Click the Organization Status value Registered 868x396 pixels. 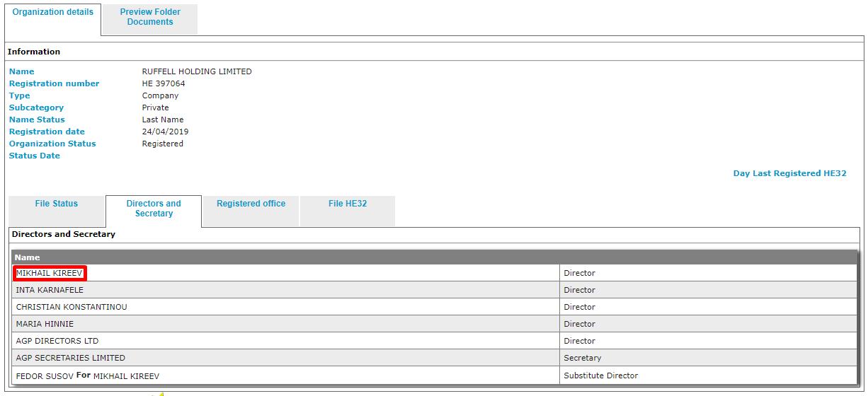[x=162, y=144]
